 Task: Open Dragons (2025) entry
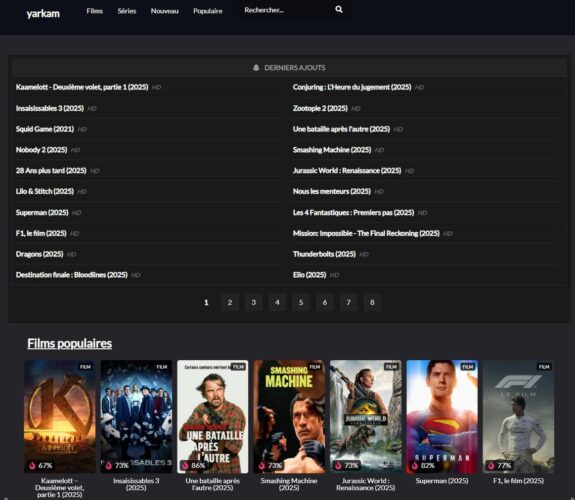pos(40,254)
